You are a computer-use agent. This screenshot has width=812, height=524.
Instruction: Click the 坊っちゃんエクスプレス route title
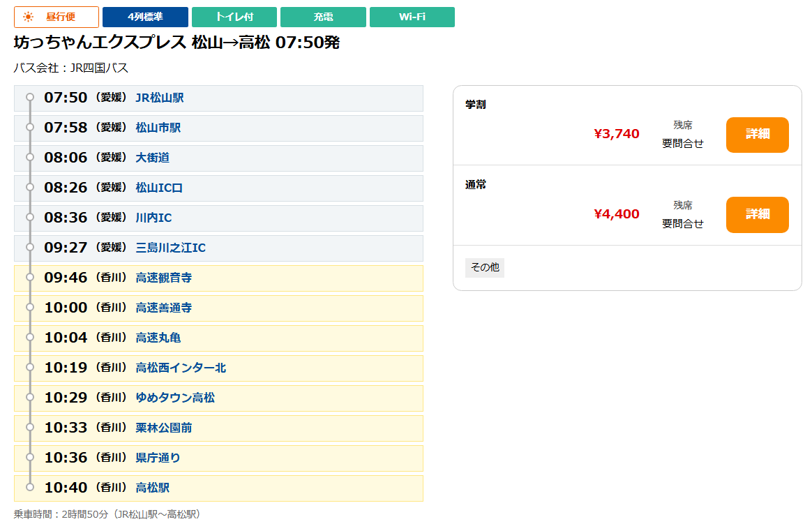click(176, 43)
